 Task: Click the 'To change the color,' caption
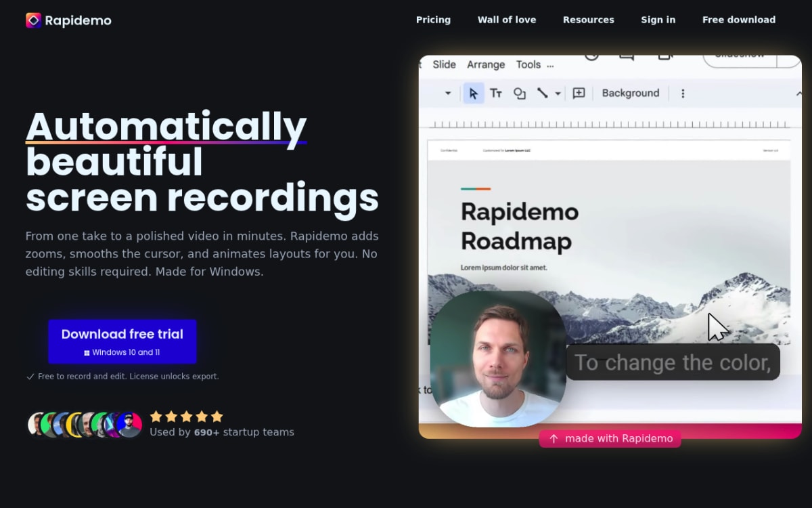pos(673,362)
